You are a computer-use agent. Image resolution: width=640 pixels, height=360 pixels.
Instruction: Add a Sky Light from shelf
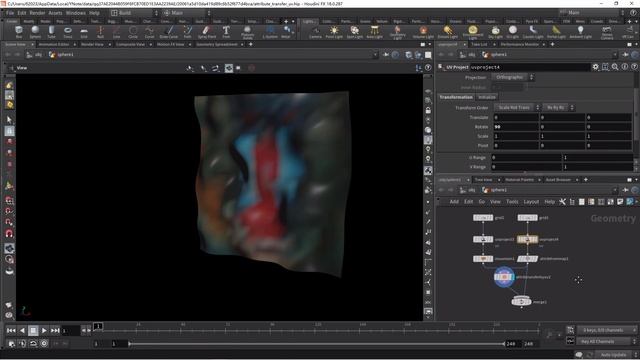(x=496, y=31)
